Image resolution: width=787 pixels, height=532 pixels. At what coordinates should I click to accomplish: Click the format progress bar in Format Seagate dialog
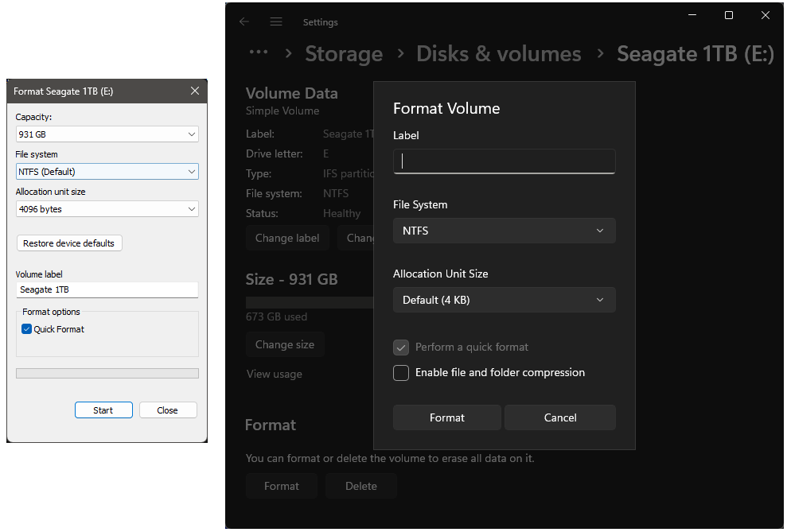tap(107, 374)
